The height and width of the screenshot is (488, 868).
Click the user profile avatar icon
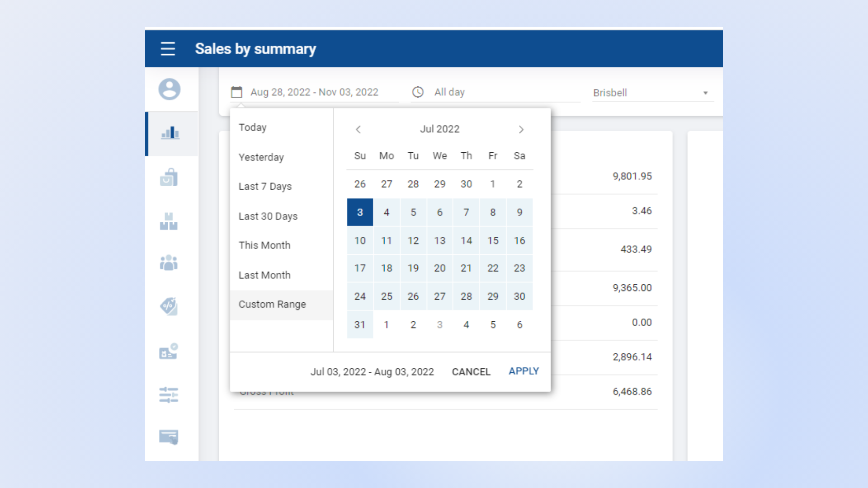point(169,89)
